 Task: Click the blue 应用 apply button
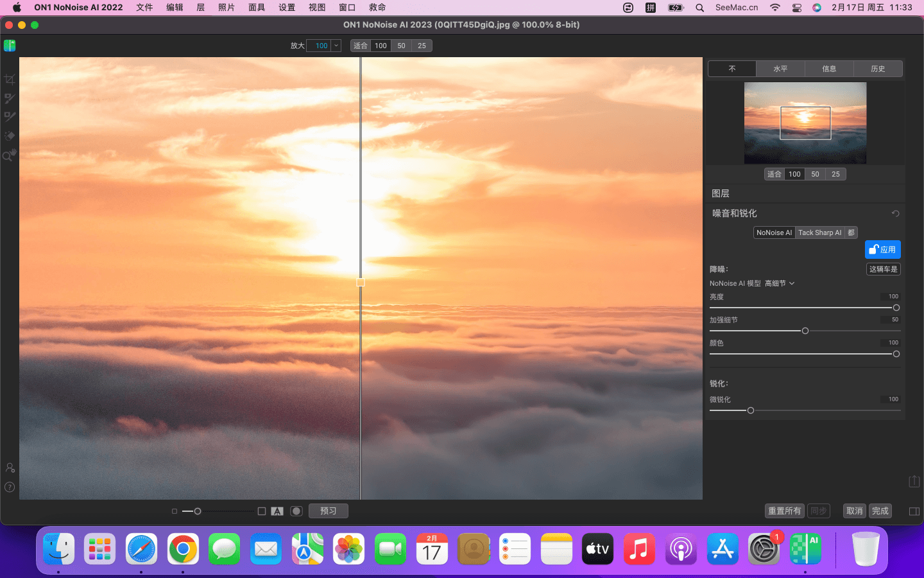tap(882, 250)
